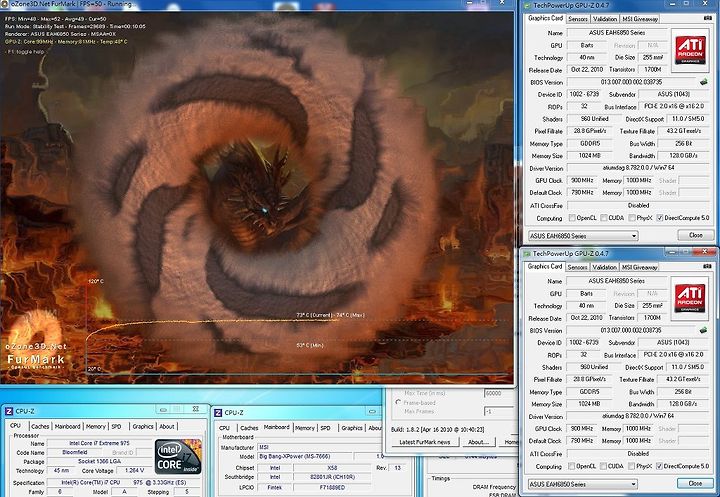Open About tab in left CPU-Z window
The image size is (720, 497).
click(167, 426)
